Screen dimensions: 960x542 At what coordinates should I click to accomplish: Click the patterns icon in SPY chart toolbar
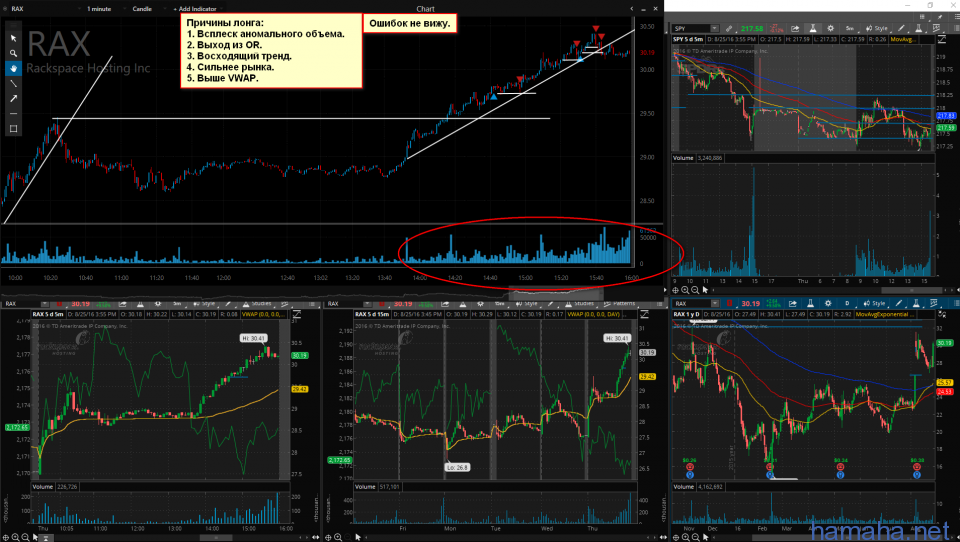click(x=937, y=29)
